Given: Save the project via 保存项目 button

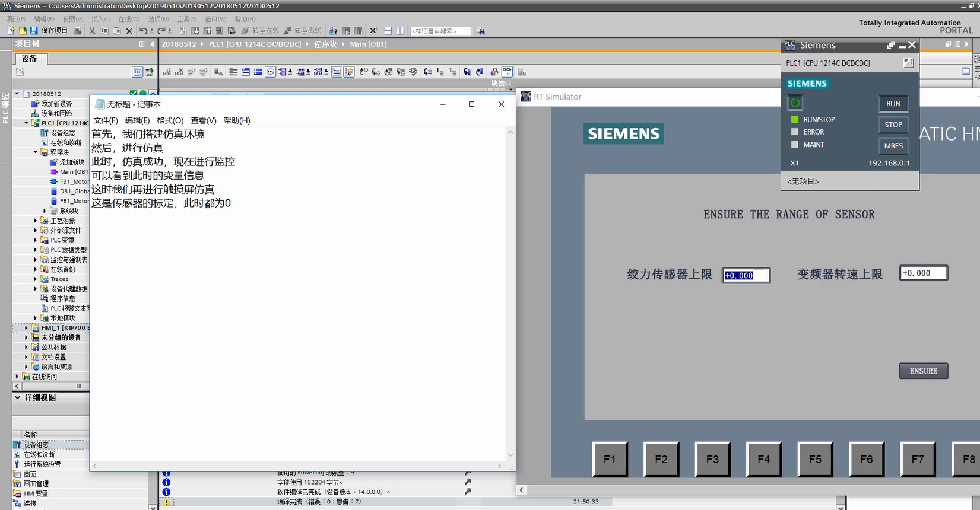Looking at the screenshot, I should 50,30.
